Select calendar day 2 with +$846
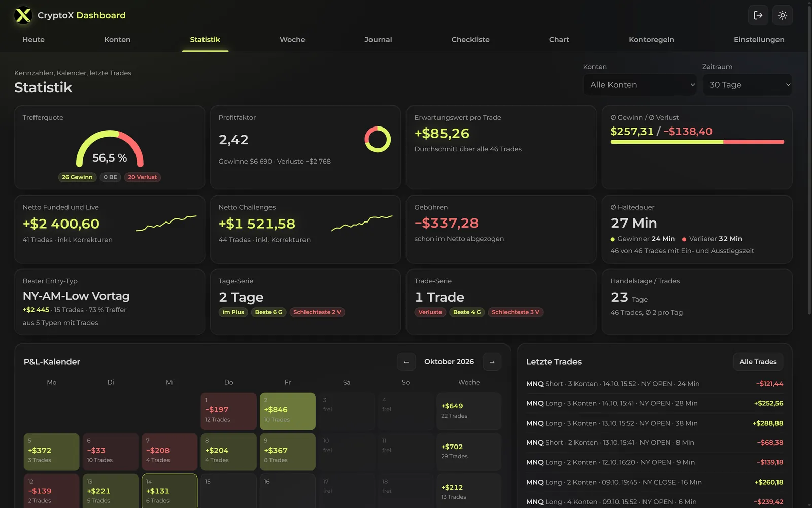The image size is (812, 508). (x=288, y=411)
